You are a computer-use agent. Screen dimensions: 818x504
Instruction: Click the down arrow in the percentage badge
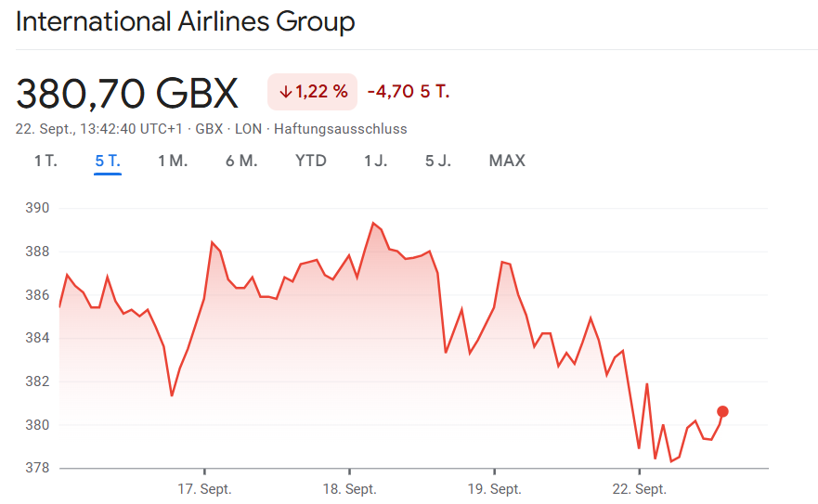pyautogui.click(x=286, y=92)
